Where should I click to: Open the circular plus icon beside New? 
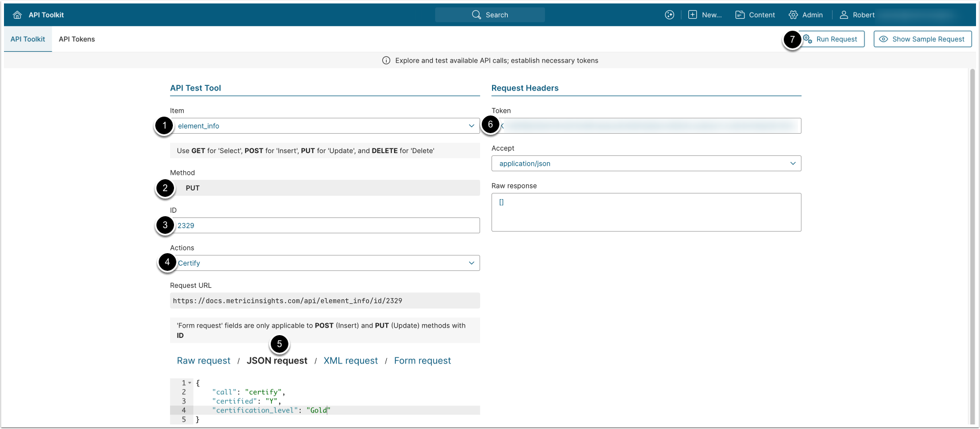(669, 15)
